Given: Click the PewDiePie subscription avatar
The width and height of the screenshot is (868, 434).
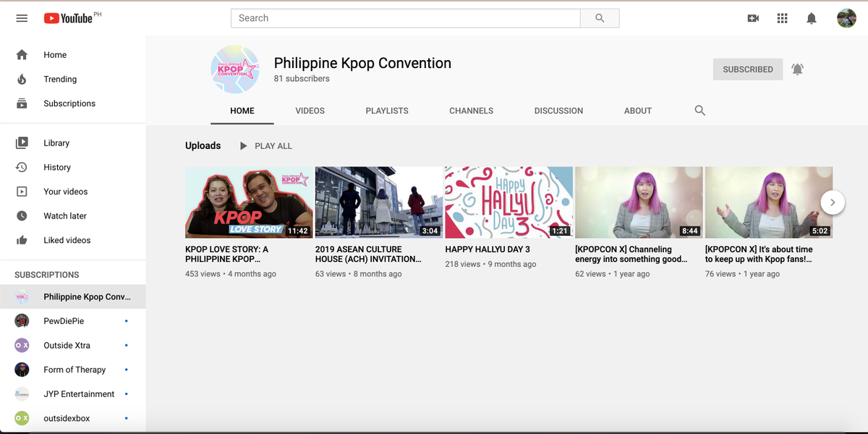Looking at the screenshot, I should click(x=22, y=320).
